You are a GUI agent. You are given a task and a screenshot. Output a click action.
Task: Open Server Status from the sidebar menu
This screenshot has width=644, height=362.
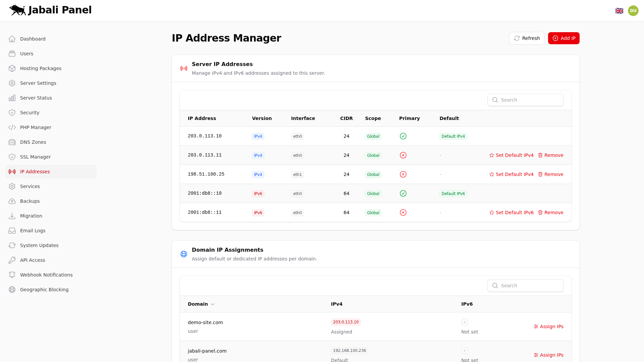[x=36, y=98]
